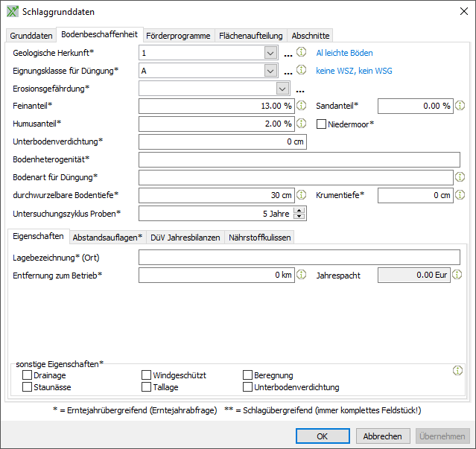This screenshot has height=449, width=476.
Task: Click info icon next to Geologische Herkunft
Action: (302, 53)
